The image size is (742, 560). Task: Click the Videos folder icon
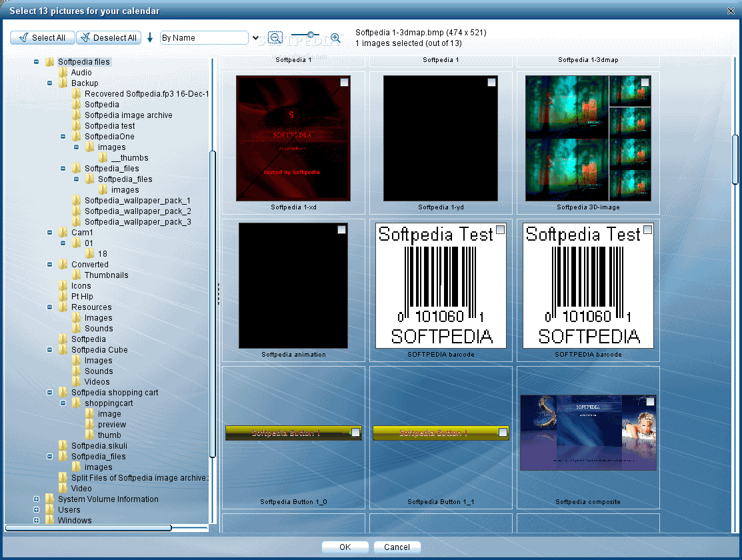76,381
